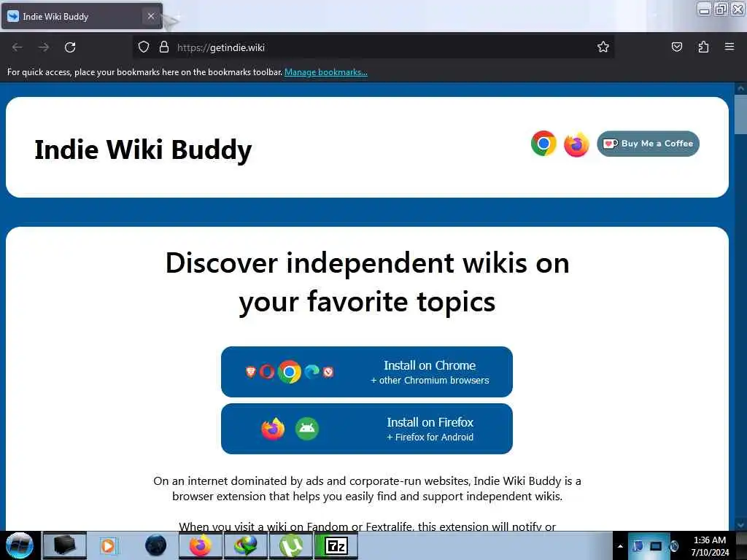Click the page vertical scrollbar thumb
747x560 pixels.
click(740, 114)
